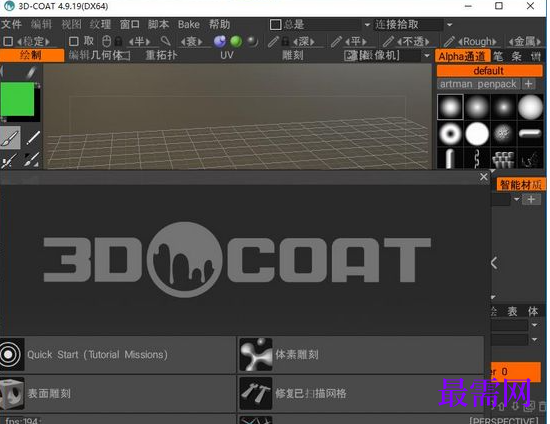Image resolution: width=550 pixels, height=424 pixels.
Task: Toggle the 总是 checkbox
Action: coord(275,25)
